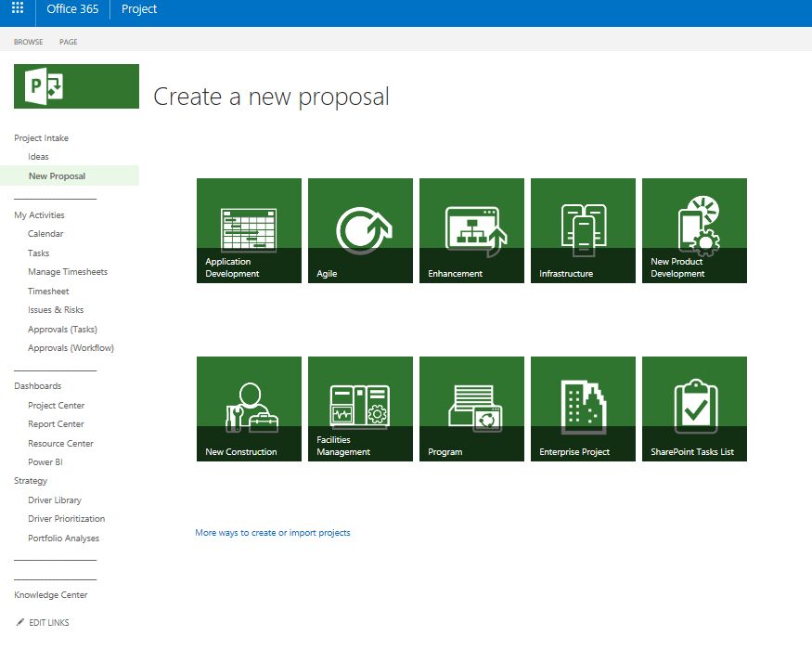
Task: Open the New Product Development tile
Action: [x=694, y=230]
